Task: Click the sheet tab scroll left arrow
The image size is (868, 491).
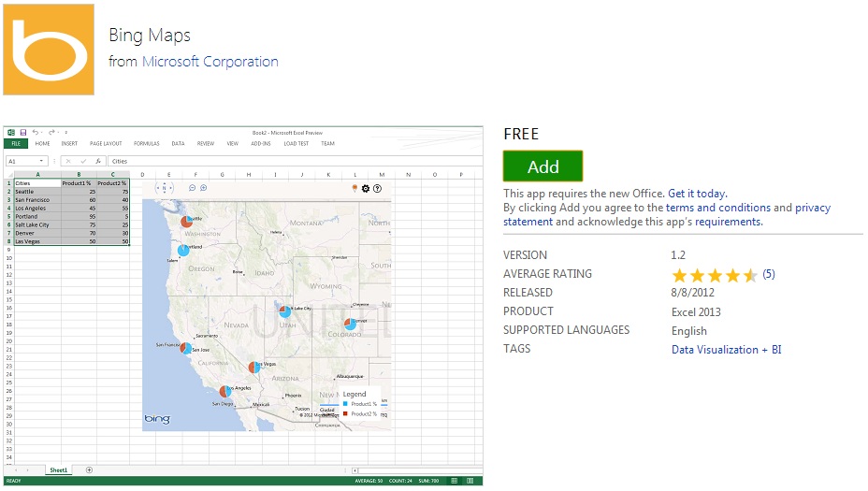Action: click(16, 470)
